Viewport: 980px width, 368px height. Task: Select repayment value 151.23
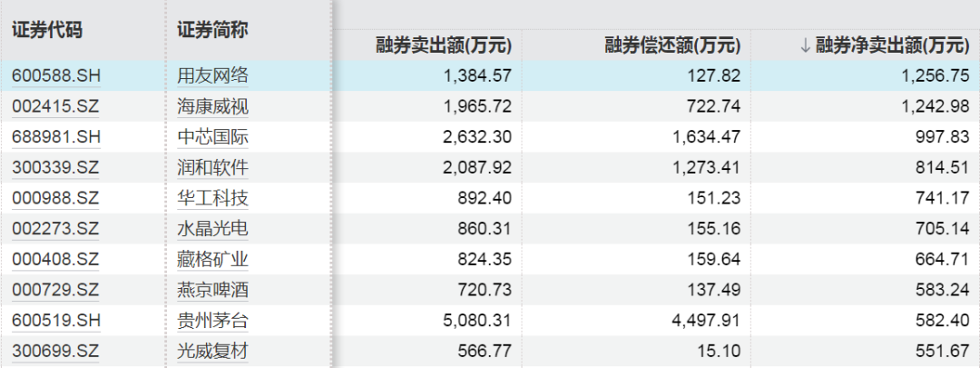point(713,198)
